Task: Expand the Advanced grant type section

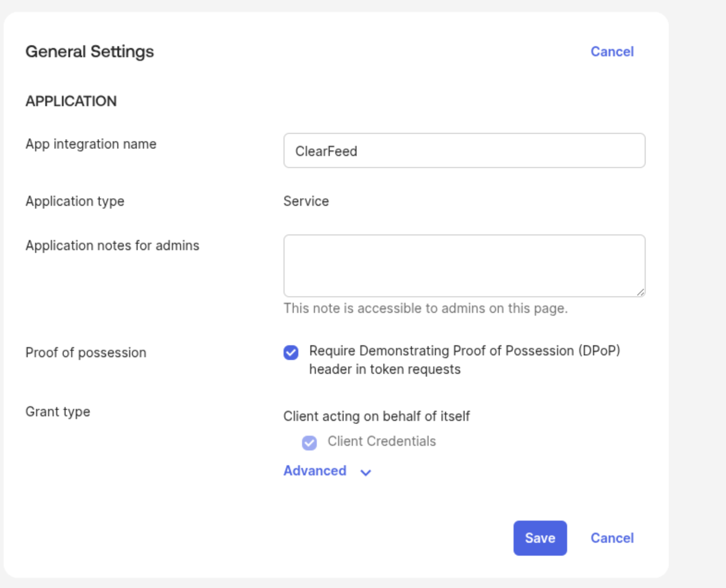Action: pos(315,471)
